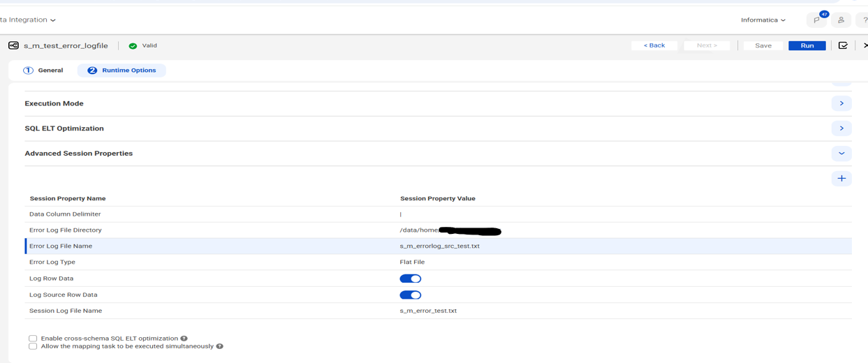Click the Log Row Data property name
The width and height of the screenshot is (868, 363).
(x=51, y=279)
